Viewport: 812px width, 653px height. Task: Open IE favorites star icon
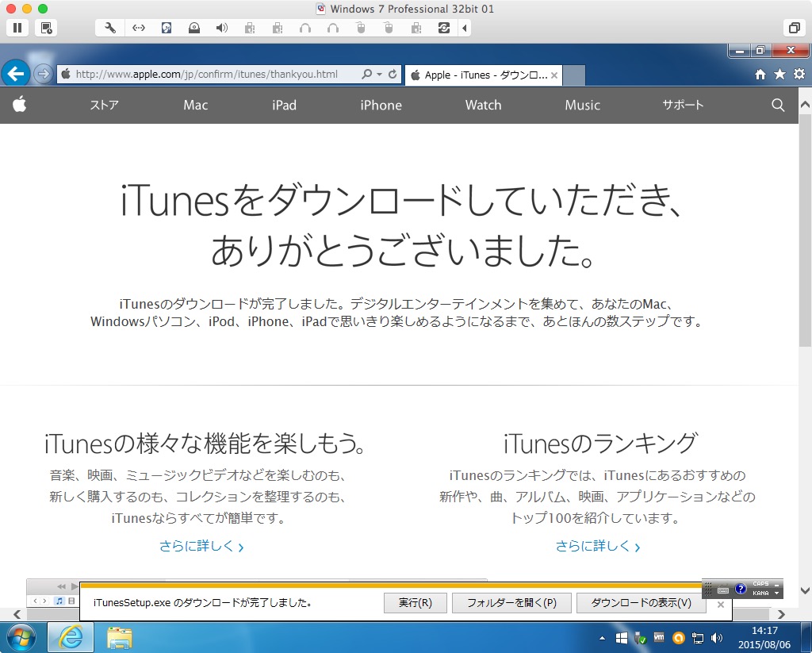(x=779, y=74)
